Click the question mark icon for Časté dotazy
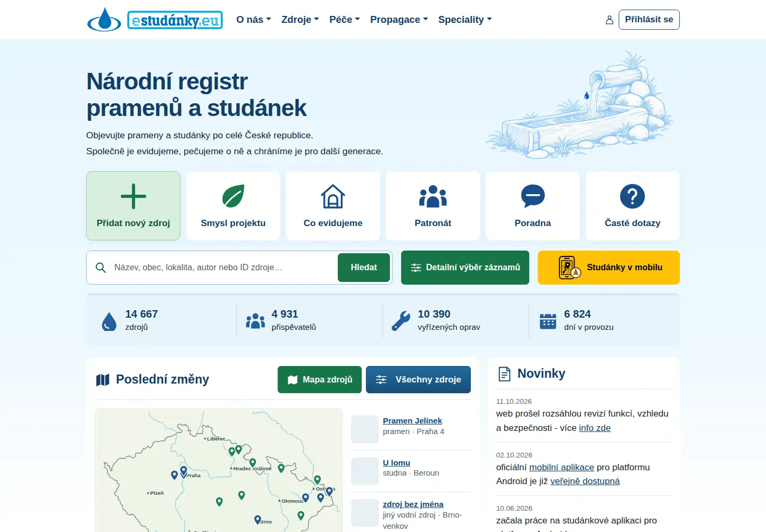The image size is (766, 532). (632, 196)
